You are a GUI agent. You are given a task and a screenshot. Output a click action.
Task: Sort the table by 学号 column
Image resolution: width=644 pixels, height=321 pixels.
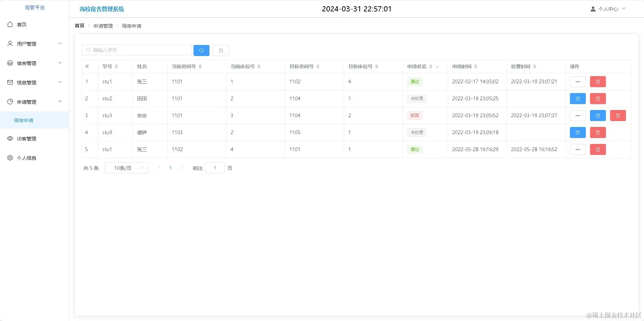[116, 66]
